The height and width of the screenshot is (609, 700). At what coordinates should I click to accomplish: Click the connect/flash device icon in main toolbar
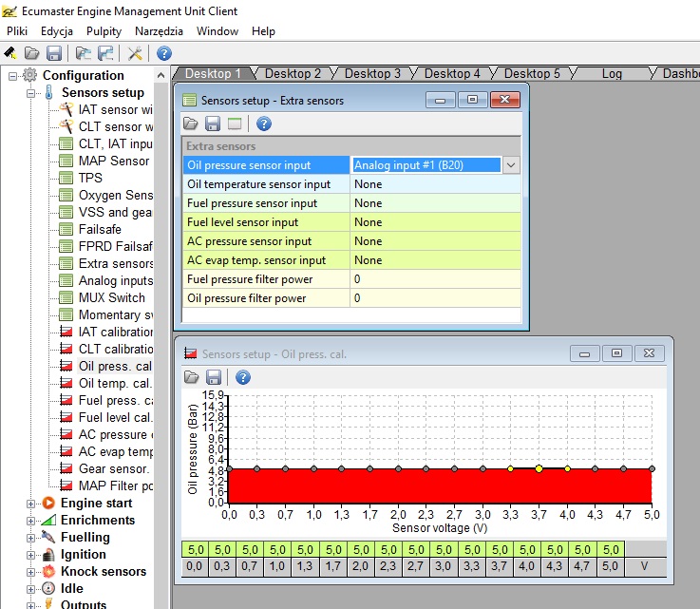coord(9,53)
